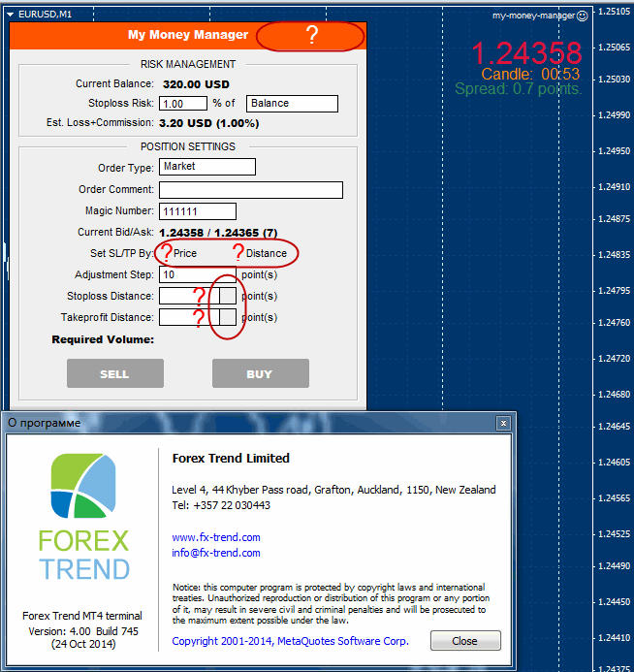Click the 1.24358 / 1.24365 (7) bid/ask value

(218, 233)
